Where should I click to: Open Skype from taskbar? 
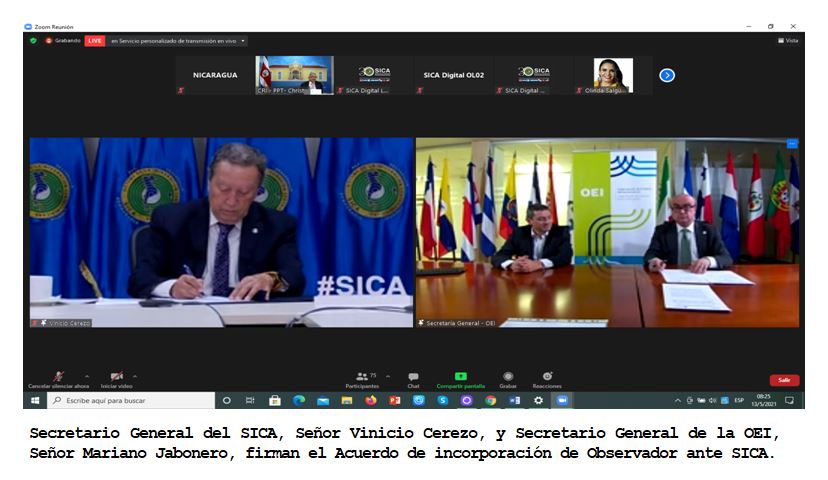point(443,400)
